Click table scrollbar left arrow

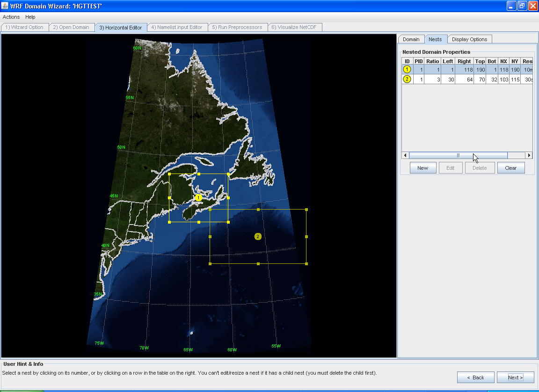coord(405,155)
